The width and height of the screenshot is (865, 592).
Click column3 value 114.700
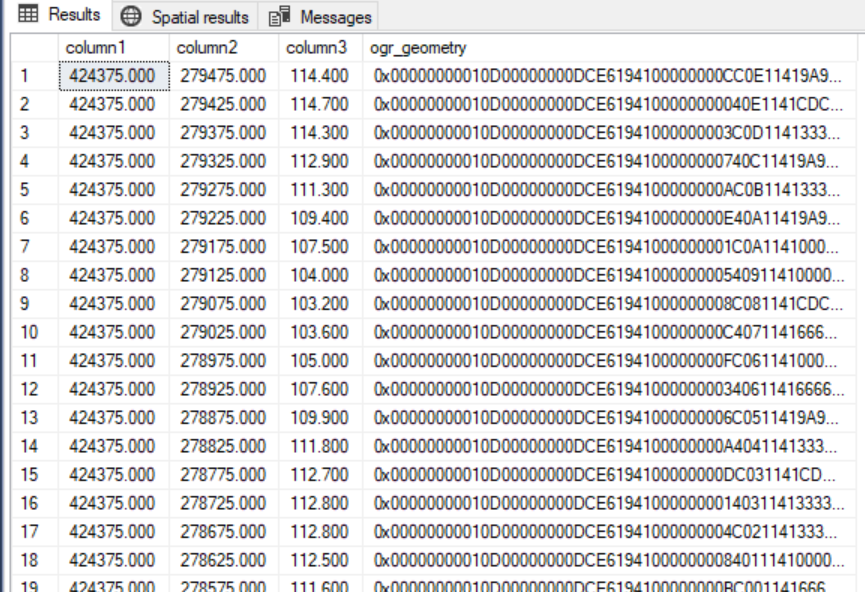point(321,104)
